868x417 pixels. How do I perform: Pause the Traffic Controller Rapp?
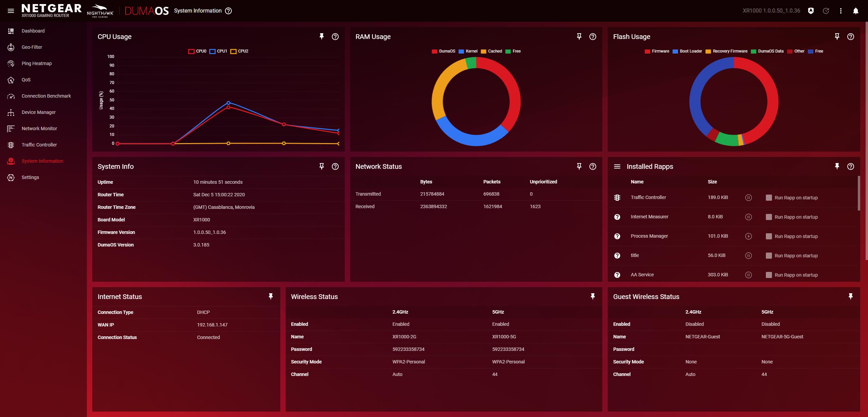click(x=748, y=198)
